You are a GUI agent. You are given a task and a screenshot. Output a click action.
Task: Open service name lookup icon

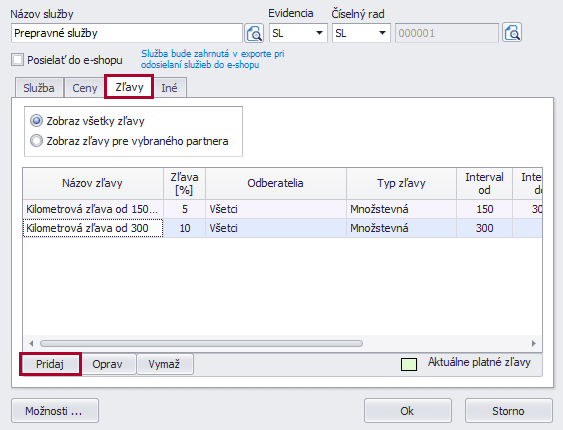(254, 33)
